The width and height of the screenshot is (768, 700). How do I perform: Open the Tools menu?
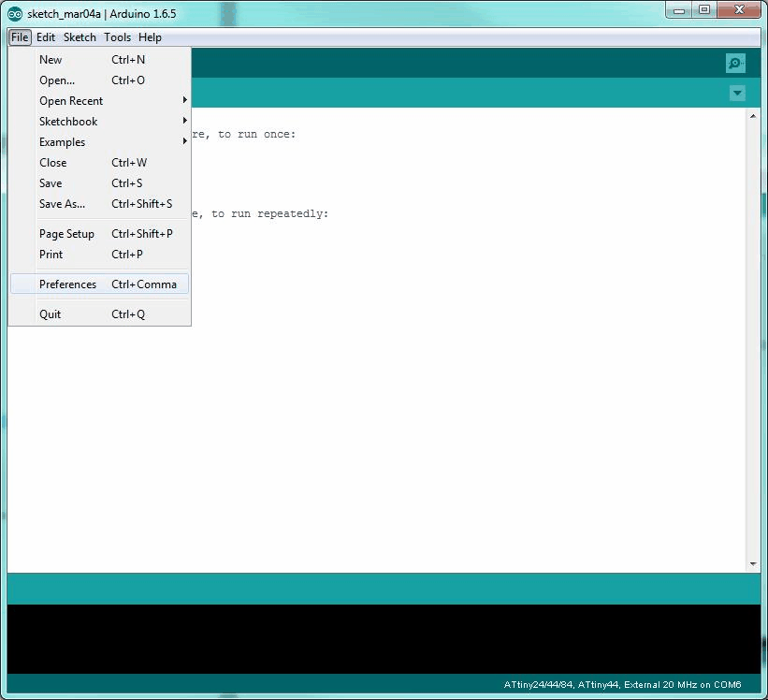(117, 37)
